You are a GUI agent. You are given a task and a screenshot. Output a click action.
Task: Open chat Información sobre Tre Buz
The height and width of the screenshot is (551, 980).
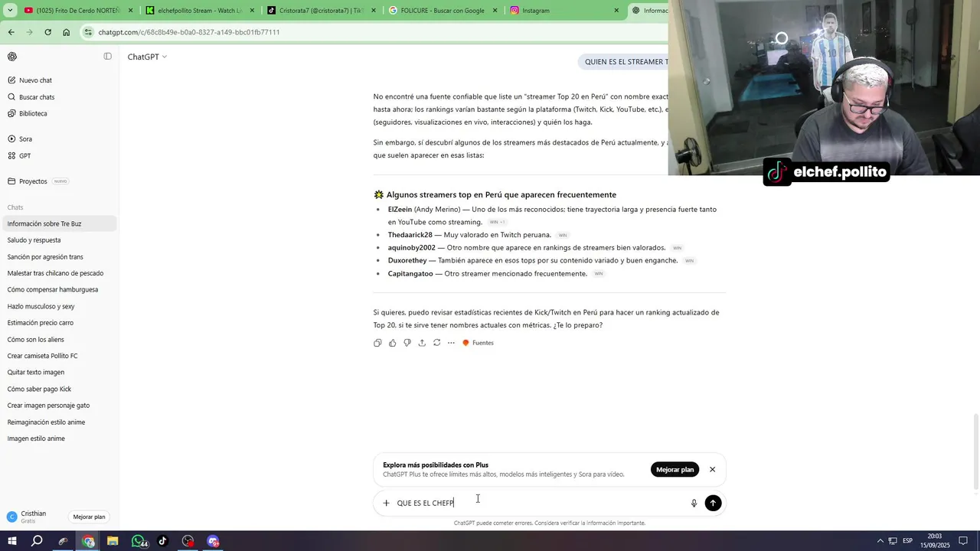pos(60,223)
